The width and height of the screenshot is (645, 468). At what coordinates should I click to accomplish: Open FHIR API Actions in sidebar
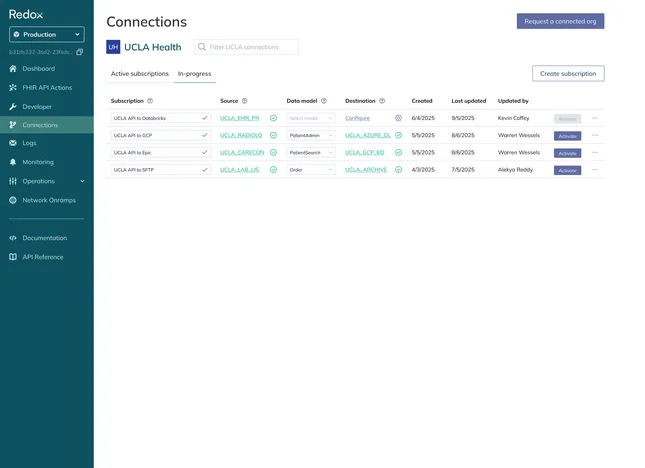47,88
